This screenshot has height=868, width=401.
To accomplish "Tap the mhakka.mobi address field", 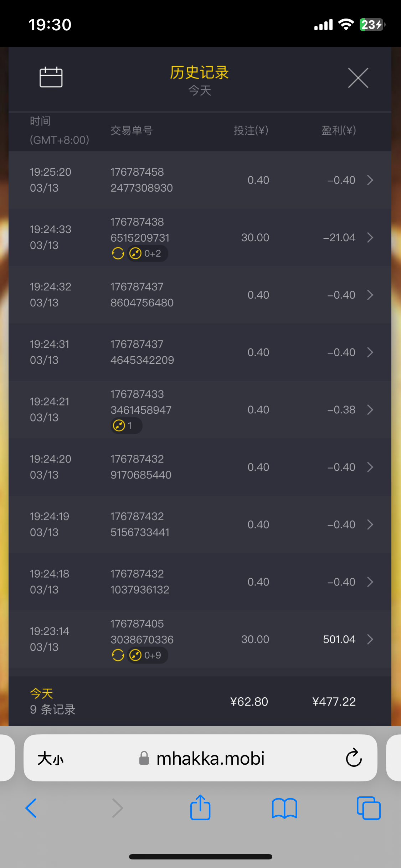I will (210, 758).
